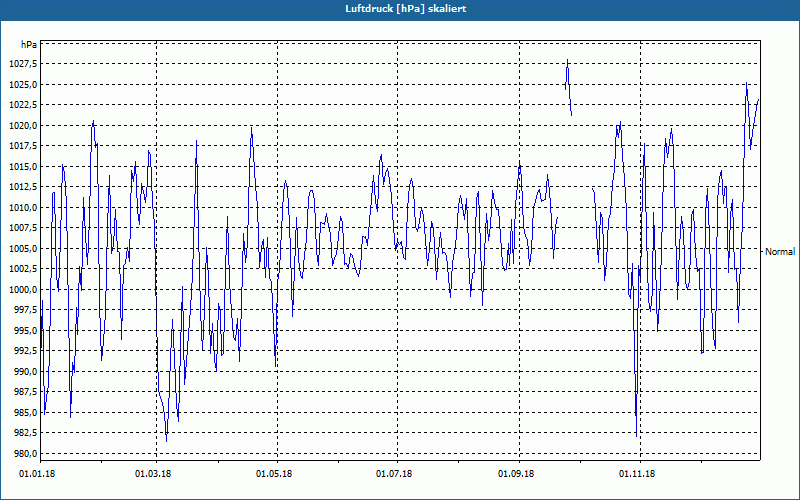Click the 1017,5 axis value
The height and width of the screenshot is (500, 800).
pyautogui.click(x=22, y=146)
